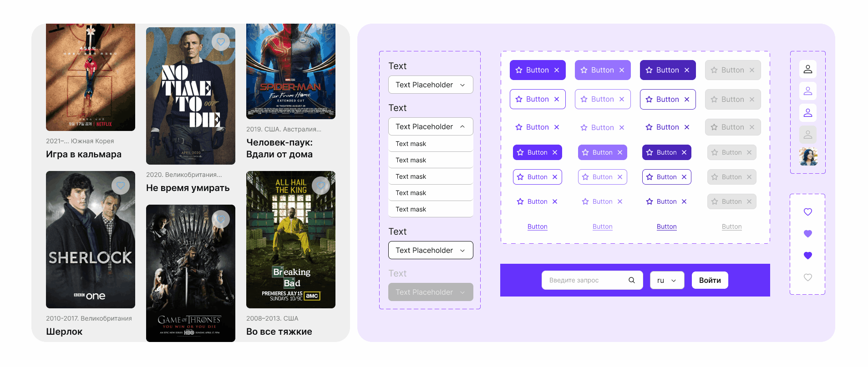Toggle the favorite heart on the Breaking Bad poster

click(x=321, y=186)
